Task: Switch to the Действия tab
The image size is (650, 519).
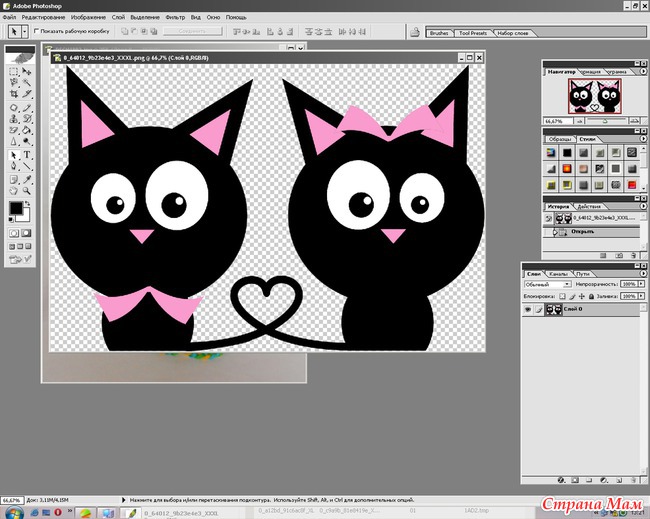Action: (x=588, y=206)
